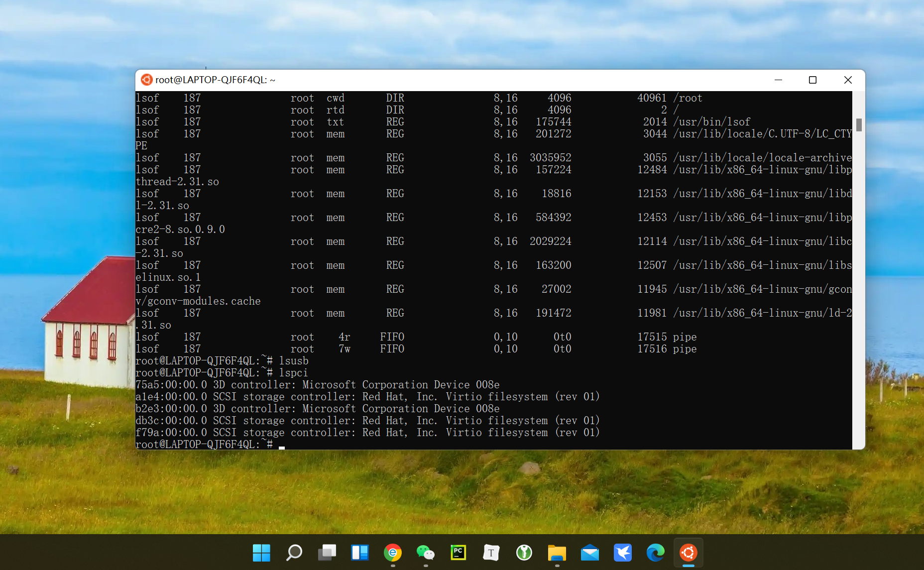Image resolution: width=924 pixels, height=570 pixels.
Task: Open File Explorer from the taskbar
Action: point(557,553)
